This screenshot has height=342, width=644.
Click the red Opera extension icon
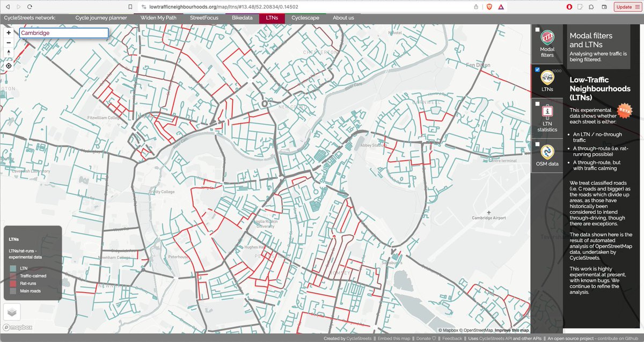(x=569, y=7)
